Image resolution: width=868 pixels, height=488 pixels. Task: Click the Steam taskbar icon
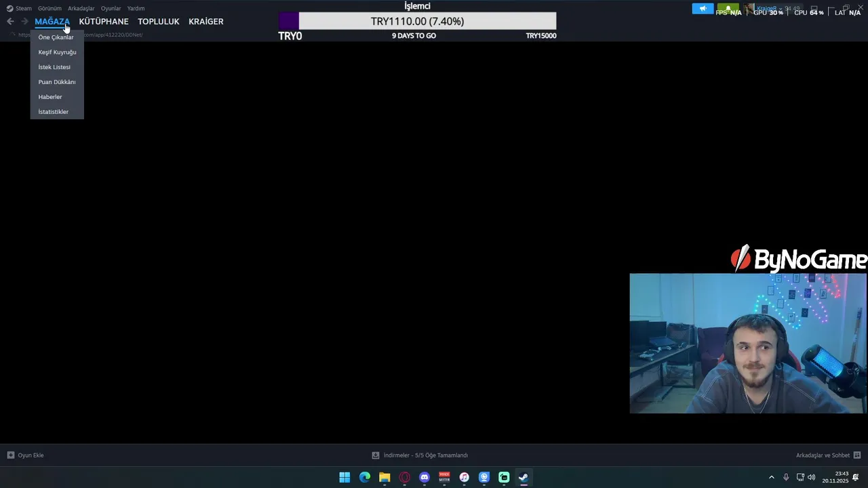coord(524,477)
